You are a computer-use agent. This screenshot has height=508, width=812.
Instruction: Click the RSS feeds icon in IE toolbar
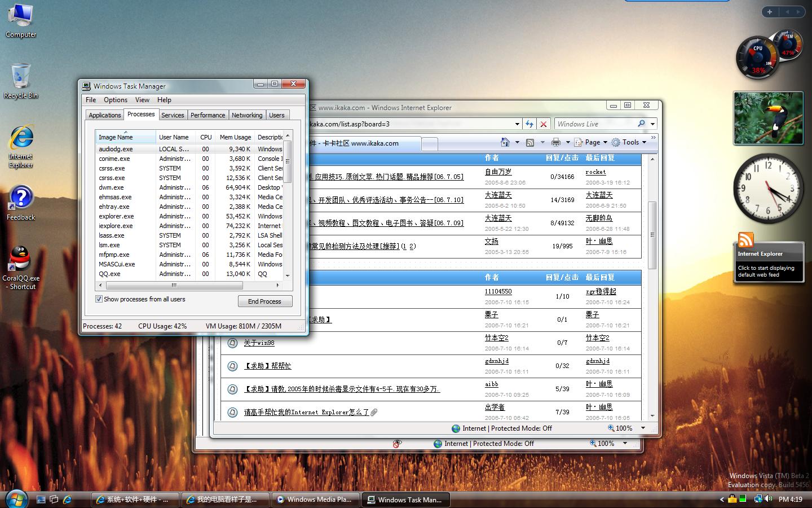click(x=530, y=142)
